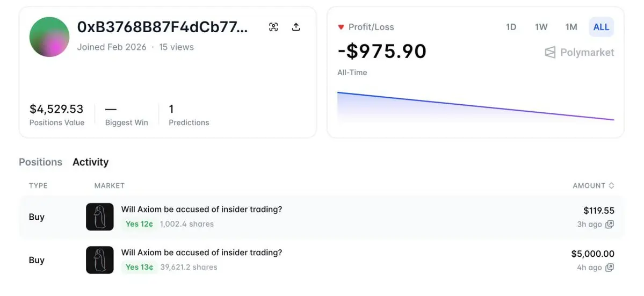Select the 1D time range

511,27
